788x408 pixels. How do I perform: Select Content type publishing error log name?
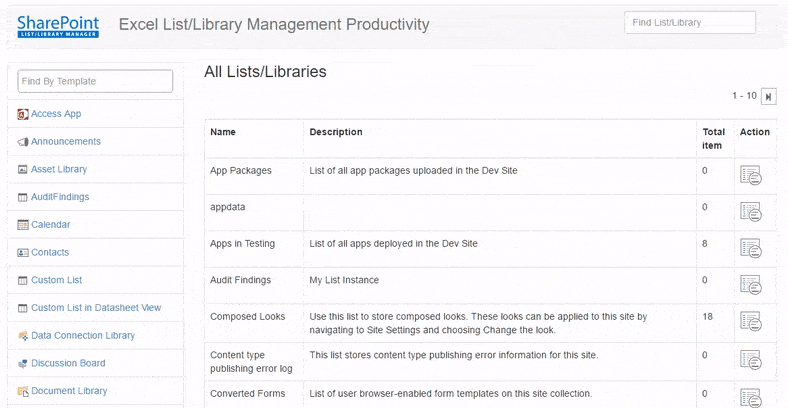point(251,362)
